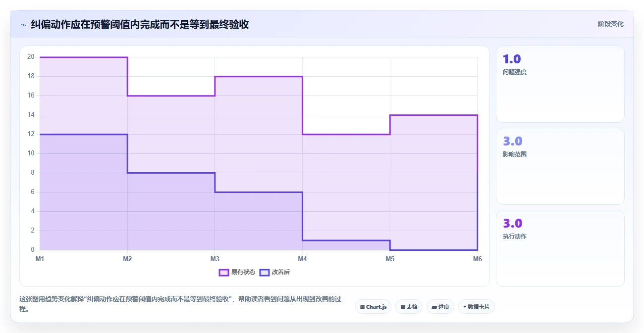Click the M1 x-axis label
This screenshot has height=333, width=644.
click(40, 259)
